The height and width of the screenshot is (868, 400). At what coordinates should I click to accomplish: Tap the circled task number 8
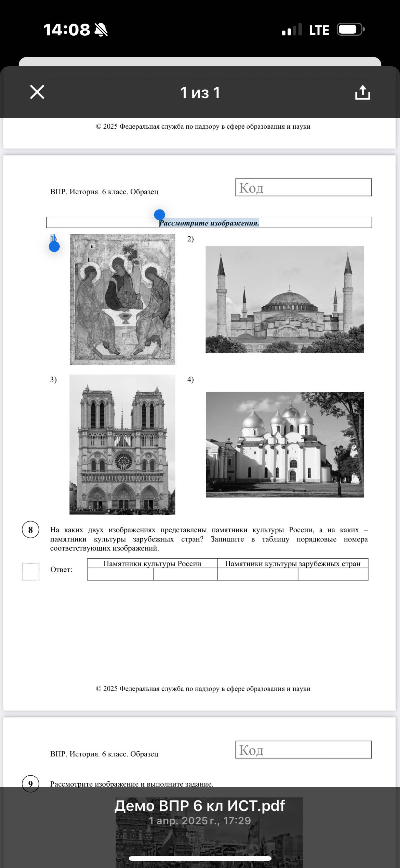click(x=31, y=530)
